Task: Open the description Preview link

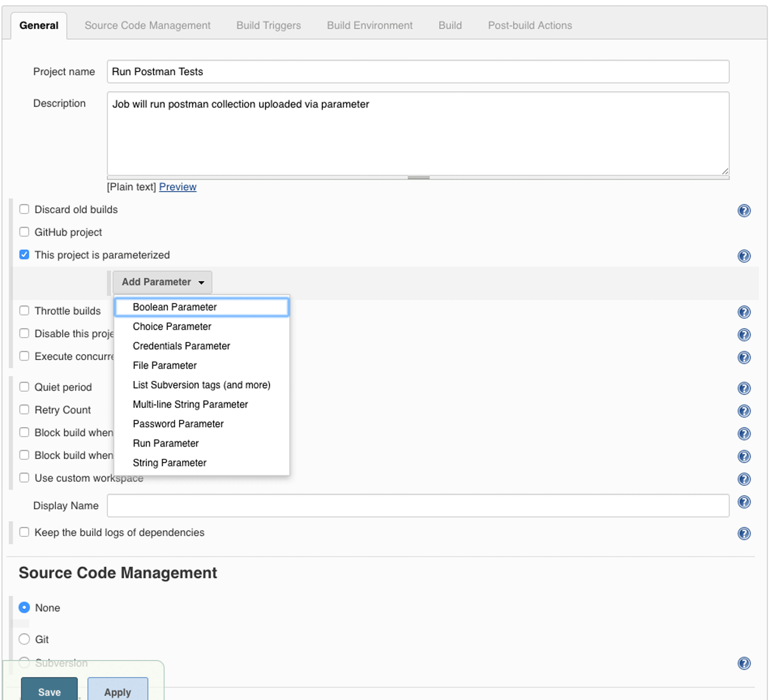Action: pyautogui.click(x=178, y=187)
